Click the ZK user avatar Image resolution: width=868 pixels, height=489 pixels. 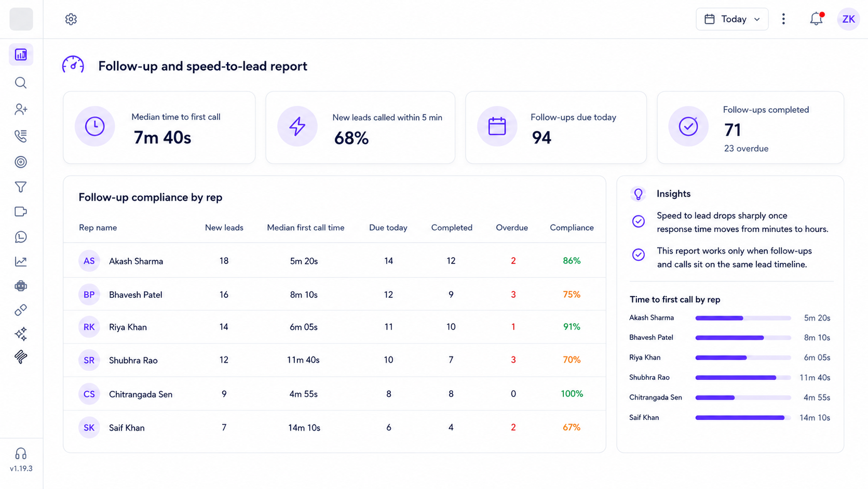coord(848,19)
